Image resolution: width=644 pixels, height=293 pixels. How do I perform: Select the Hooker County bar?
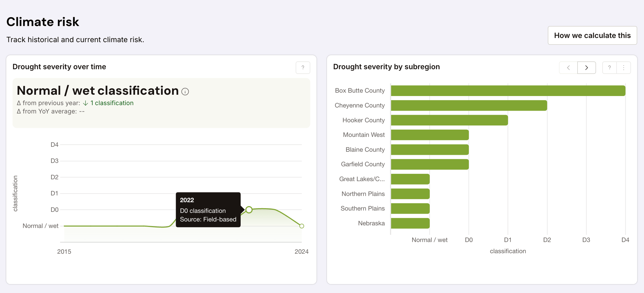(449, 120)
